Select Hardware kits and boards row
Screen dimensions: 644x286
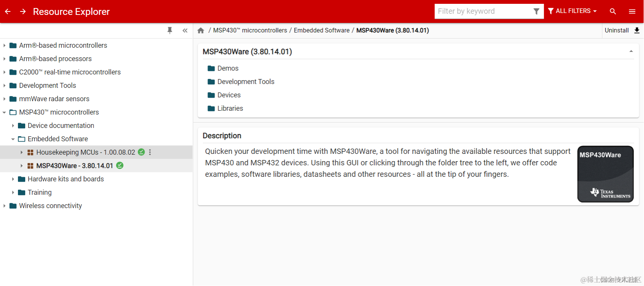(96, 179)
